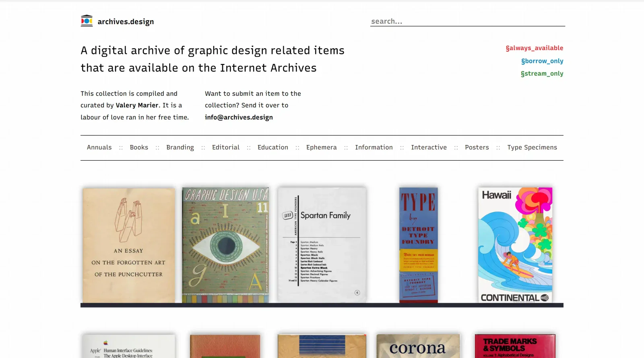This screenshot has width=644, height=358.
Task: Open the plain orange-brown book cover
Action: click(225, 346)
